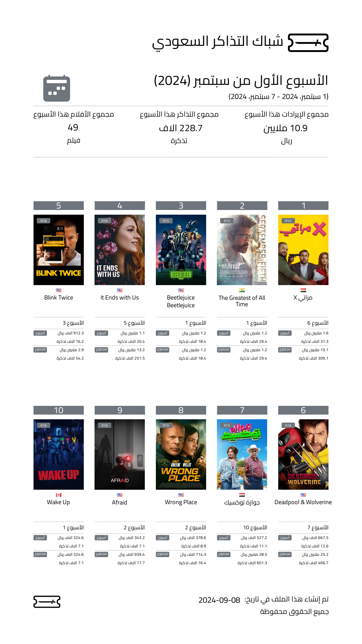
Task: Click the Egypt flag under مراتي X poster
Action: click(x=303, y=290)
